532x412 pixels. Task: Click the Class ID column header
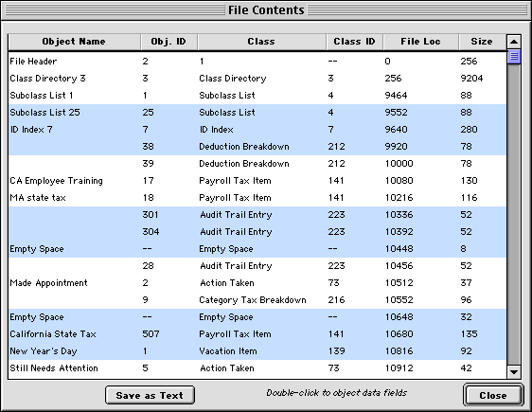pos(355,42)
